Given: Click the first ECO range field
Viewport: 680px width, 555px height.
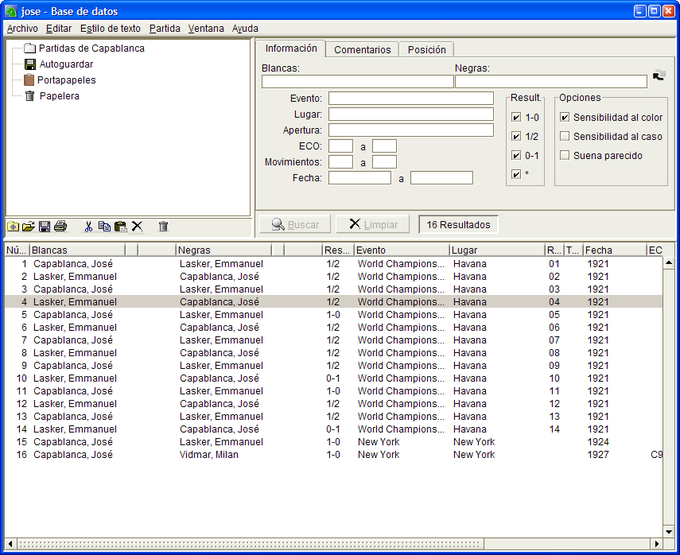Looking at the screenshot, I should coord(340,146).
